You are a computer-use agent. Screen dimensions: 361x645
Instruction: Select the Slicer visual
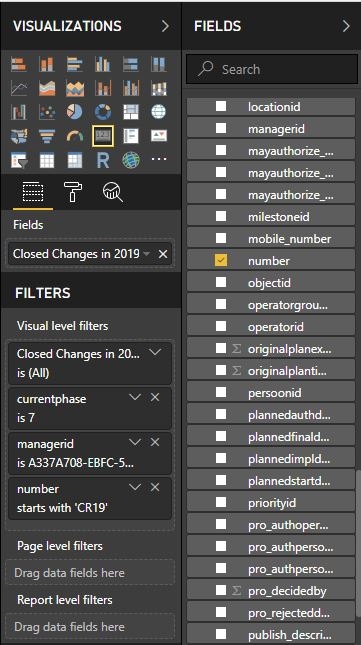19,160
